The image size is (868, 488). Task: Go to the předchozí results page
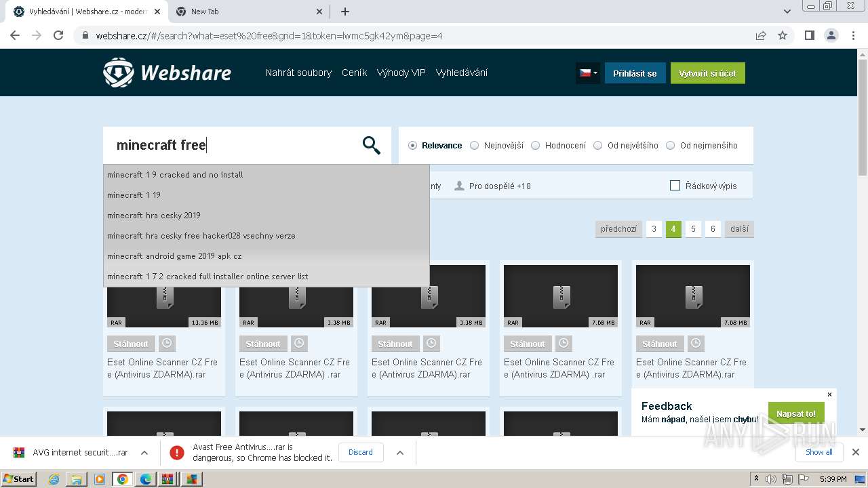[618, 229]
